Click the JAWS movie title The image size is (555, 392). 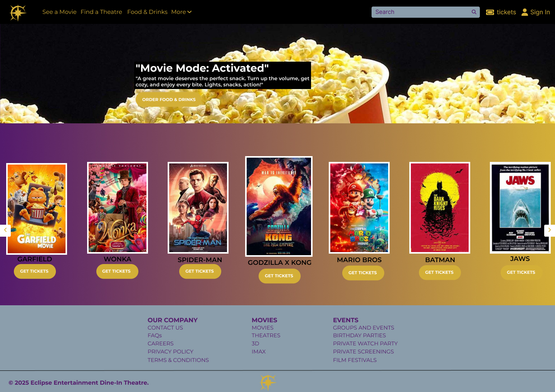coord(520,259)
